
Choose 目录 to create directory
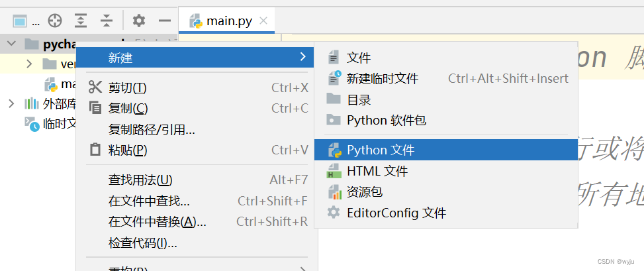click(x=446, y=99)
